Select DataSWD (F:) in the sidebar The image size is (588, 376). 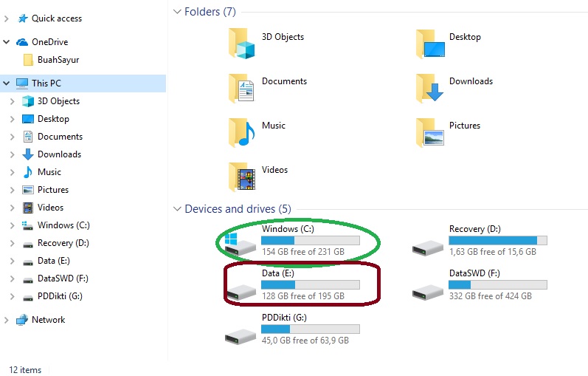pos(63,278)
